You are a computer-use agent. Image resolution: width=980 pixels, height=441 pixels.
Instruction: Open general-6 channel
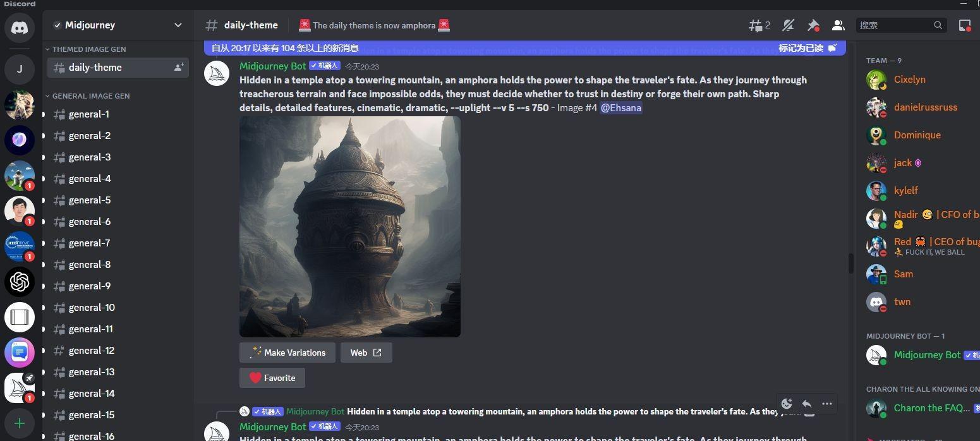point(118,222)
